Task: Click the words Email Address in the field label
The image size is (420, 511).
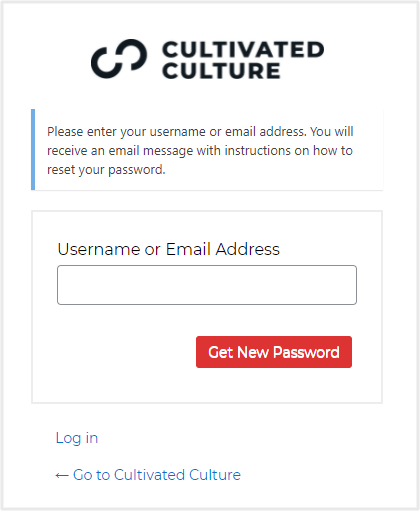Action: [223, 249]
